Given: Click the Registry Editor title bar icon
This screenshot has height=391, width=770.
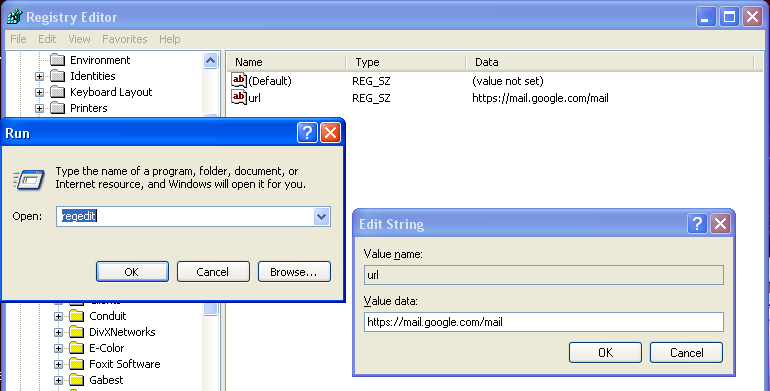Looking at the screenshot, I should tap(14, 16).
